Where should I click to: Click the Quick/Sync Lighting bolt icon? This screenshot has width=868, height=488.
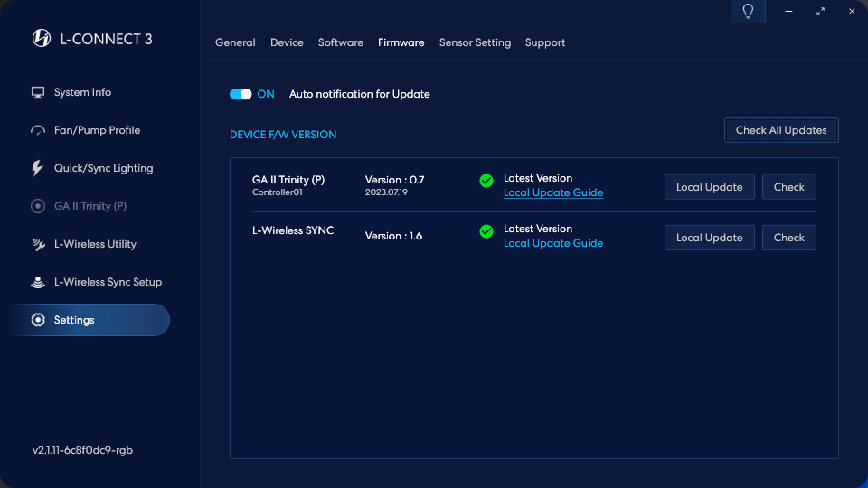tap(37, 168)
